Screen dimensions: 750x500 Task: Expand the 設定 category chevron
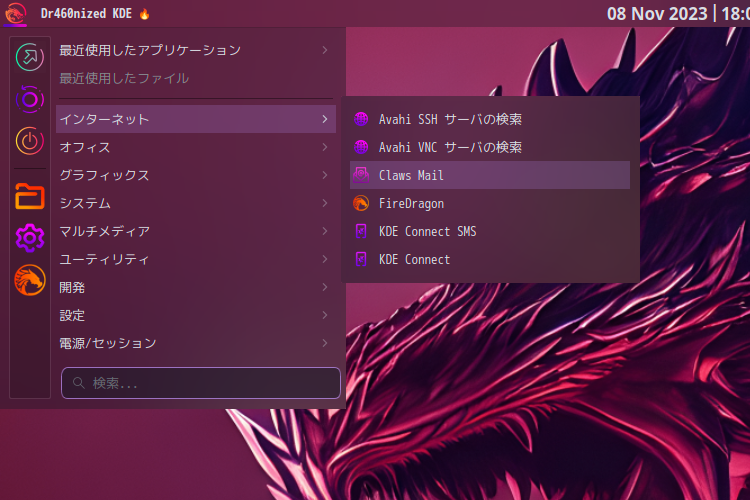[325, 315]
